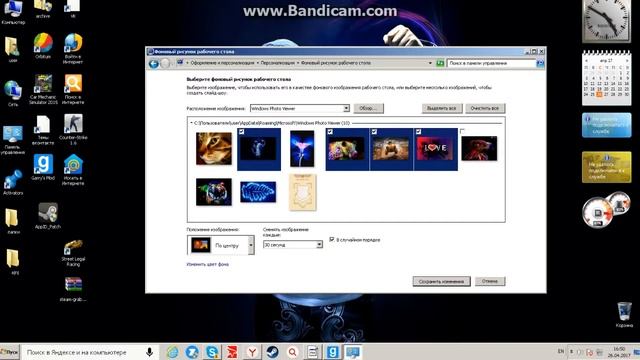Open the Компьютер desktop icon
Viewport: 640px width, 360px height.
pyautogui.click(x=13, y=13)
